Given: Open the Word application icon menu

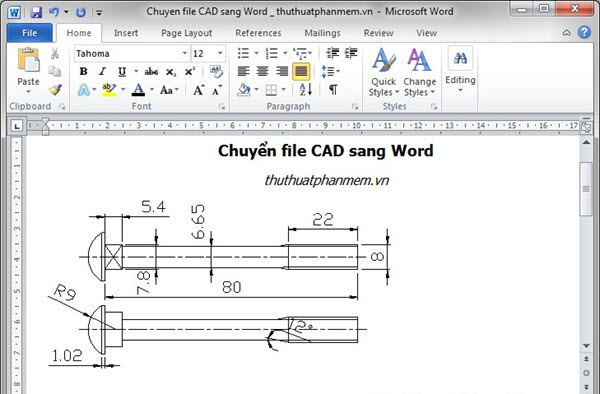Looking at the screenshot, I should click(14, 12).
